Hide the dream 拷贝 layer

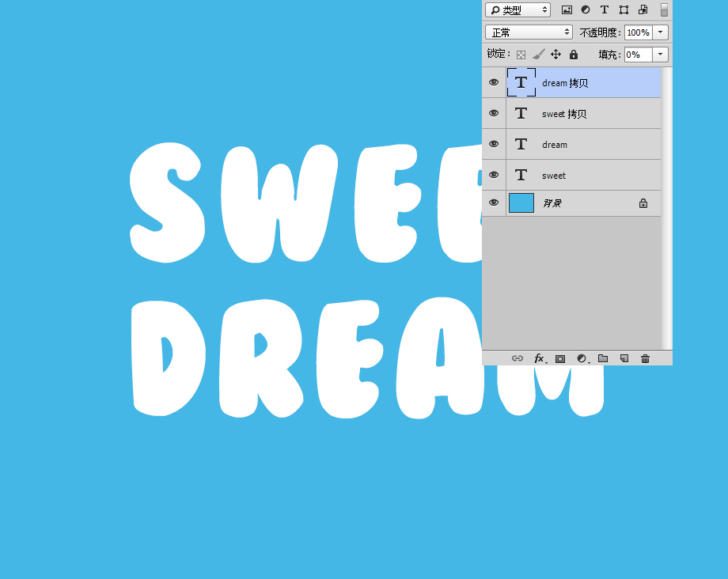tap(494, 82)
